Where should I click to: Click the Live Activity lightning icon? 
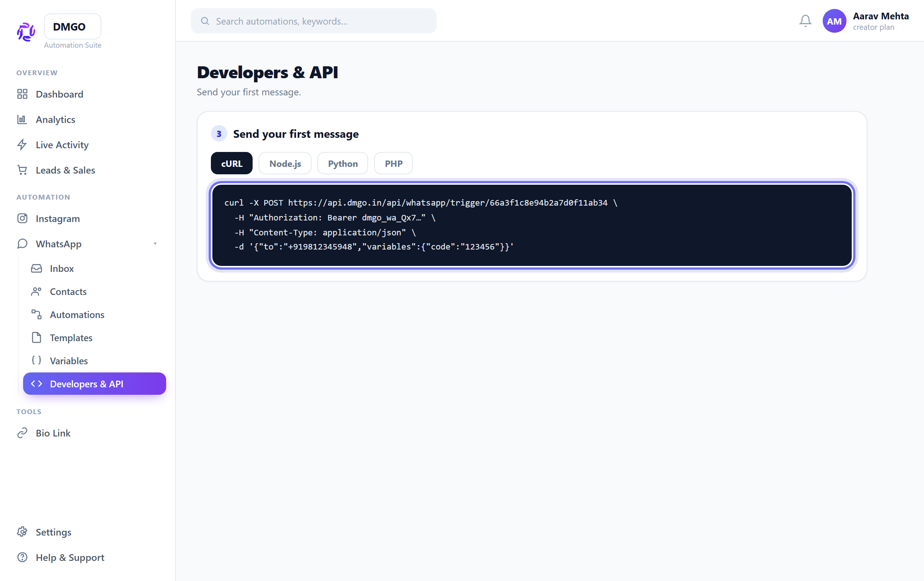[x=22, y=145]
